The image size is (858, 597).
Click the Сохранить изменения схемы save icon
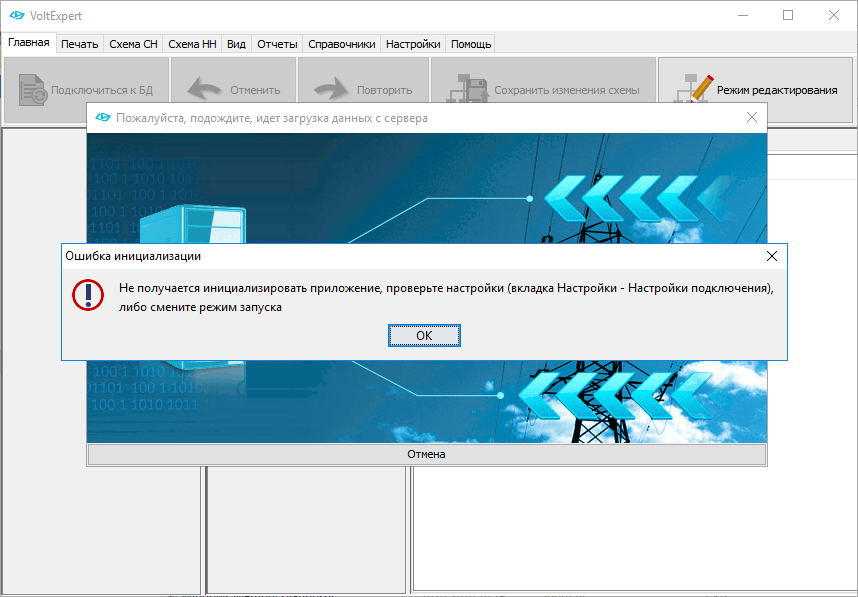[467, 89]
